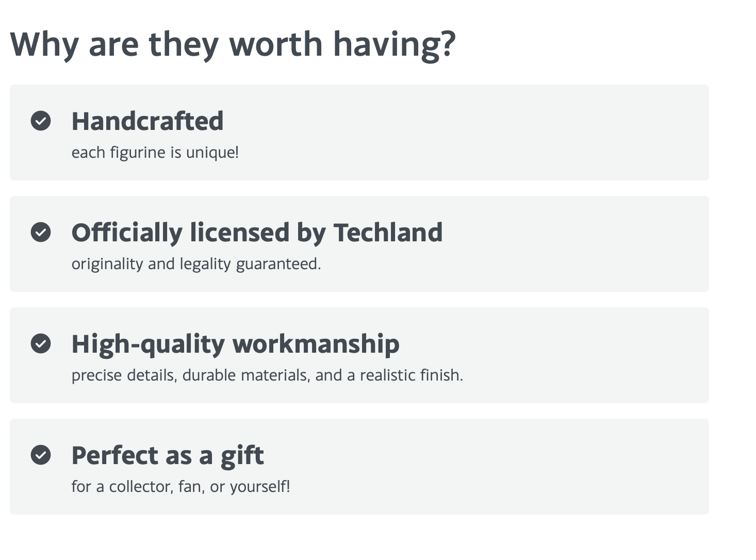Click the checkmark icon next to Perfect as a gift
The height and width of the screenshot is (560, 756).
pyautogui.click(x=41, y=455)
